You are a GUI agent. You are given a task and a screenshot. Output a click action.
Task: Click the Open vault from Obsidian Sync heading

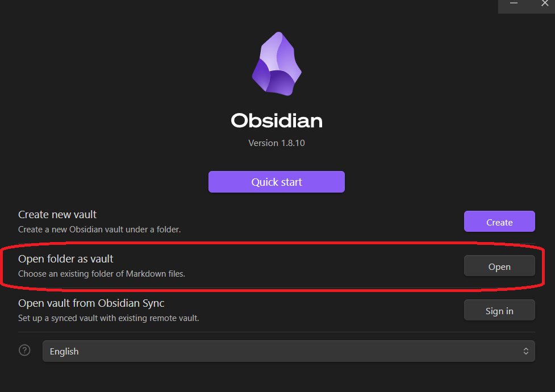coord(91,303)
